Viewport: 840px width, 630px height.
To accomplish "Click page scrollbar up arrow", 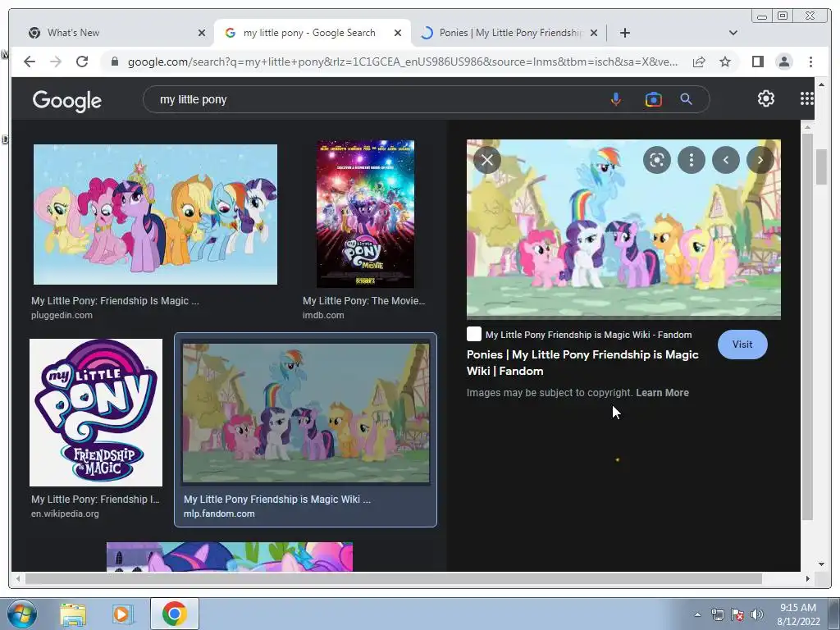I will pyautogui.click(x=822, y=84).
